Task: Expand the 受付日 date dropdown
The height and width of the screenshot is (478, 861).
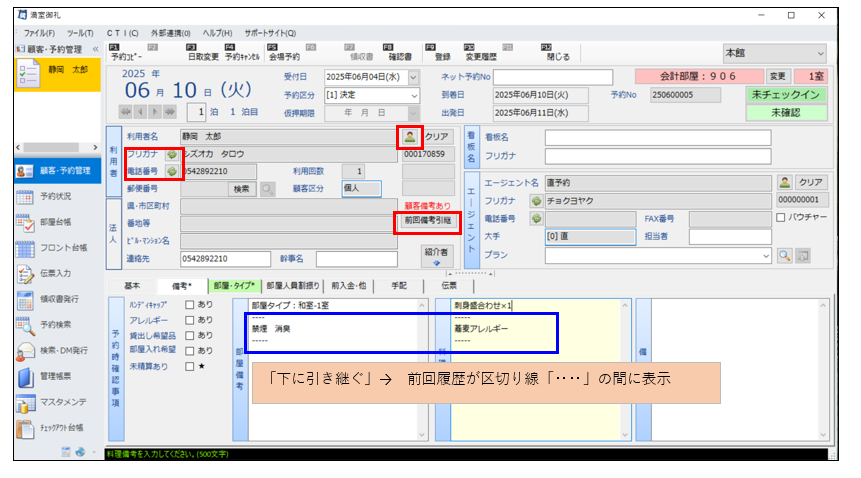Action: [414, 77]
